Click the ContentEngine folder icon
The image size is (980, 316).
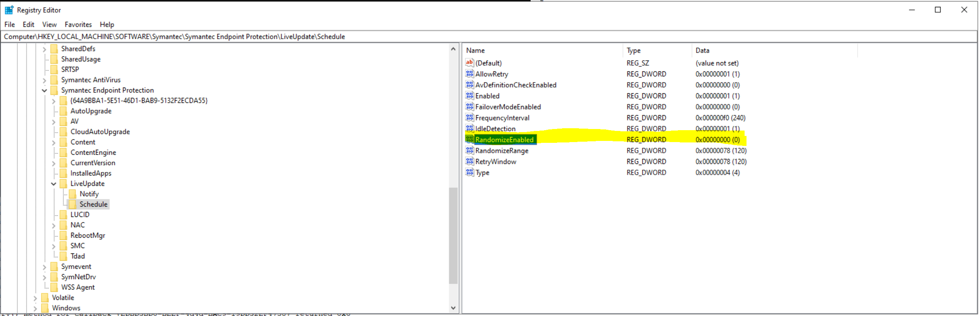[64, 152]
